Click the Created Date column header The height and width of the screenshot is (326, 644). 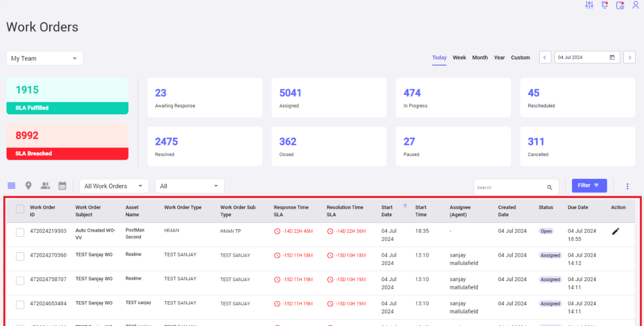pos(507,211)
